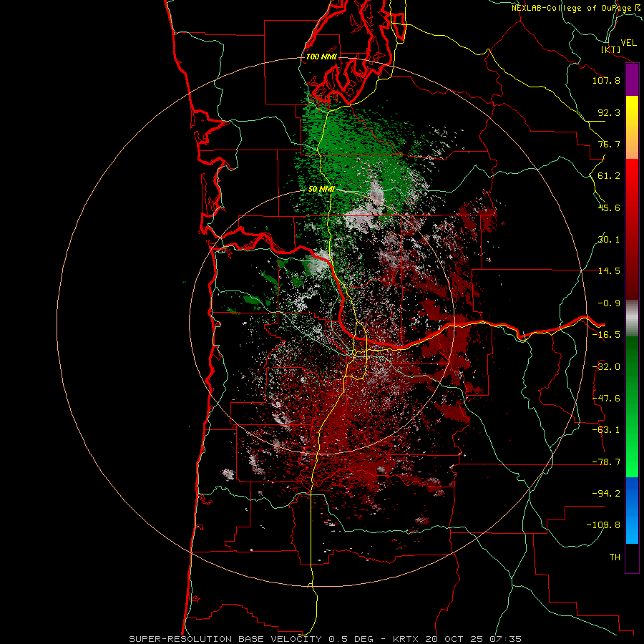Select the -47.6 velocity scale value
644x644 pixels.
tap(606, 399)
